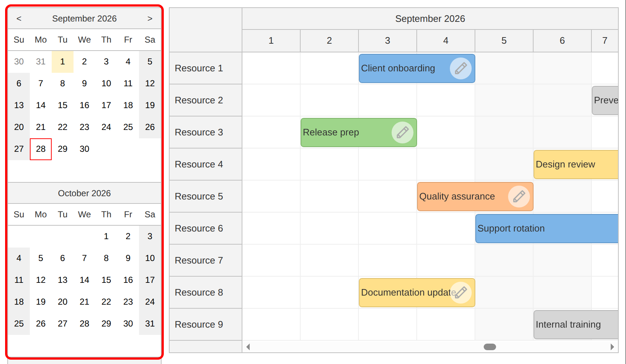The height and width of the screenshot is (364, 626).
Task: Open edit icon on Quality assurance event
Action: click(x=519, y=197)
